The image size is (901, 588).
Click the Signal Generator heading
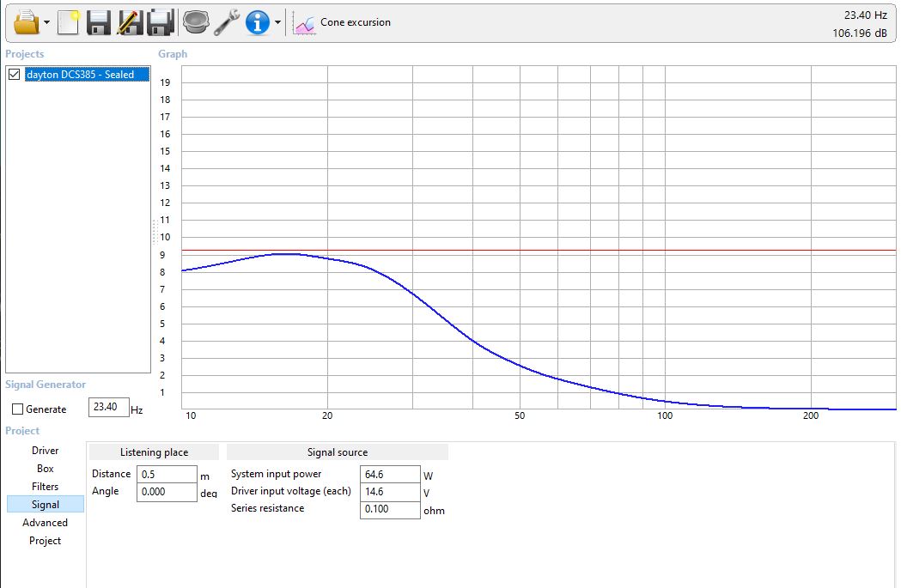(x=46, y=385)
